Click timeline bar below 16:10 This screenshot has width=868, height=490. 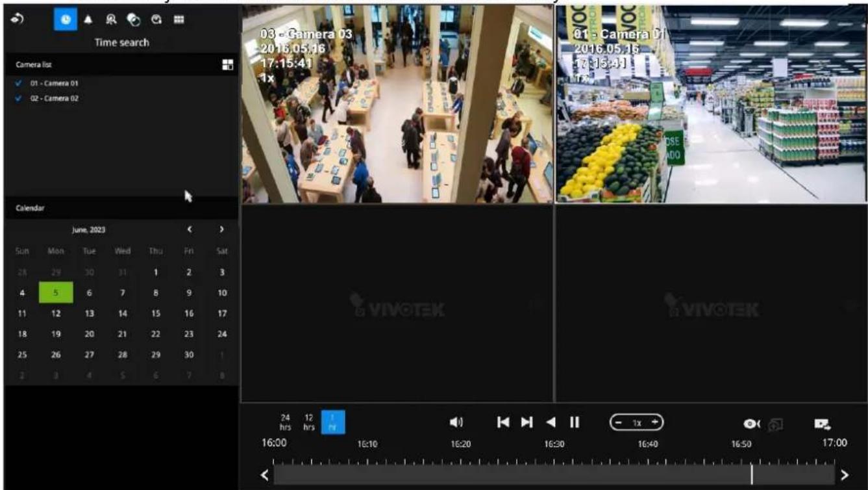coord(367,474)
